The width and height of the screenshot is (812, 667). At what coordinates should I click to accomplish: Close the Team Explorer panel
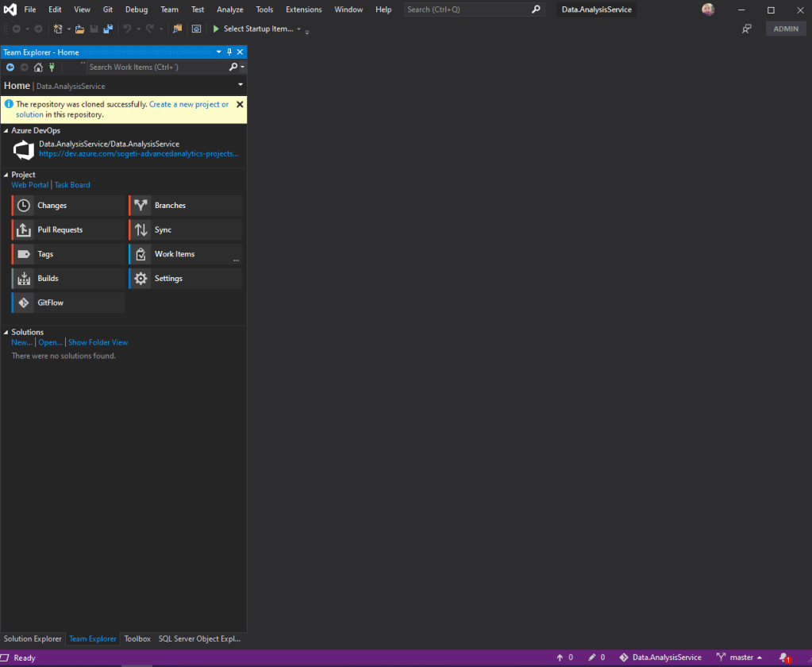[x=240, y=52]
